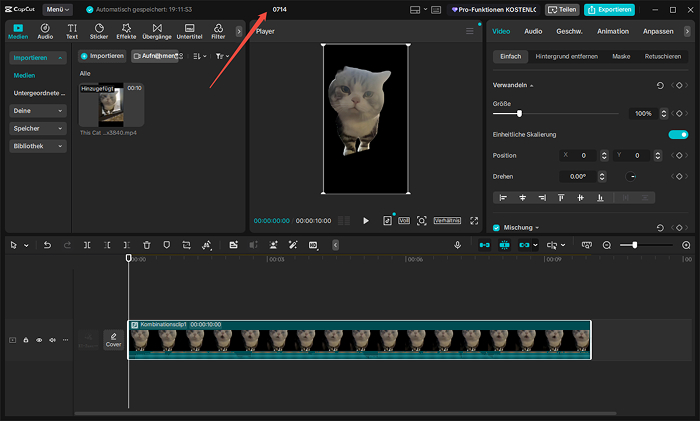Viewport: 700px width, 421px height.
Task: Click the microphone voiceover record icon
Action: coord(457,245)
